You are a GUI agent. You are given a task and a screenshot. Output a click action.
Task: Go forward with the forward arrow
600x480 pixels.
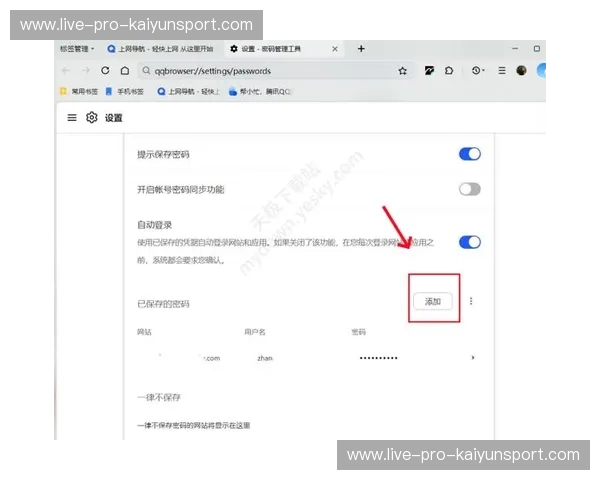tap(86, 71)
